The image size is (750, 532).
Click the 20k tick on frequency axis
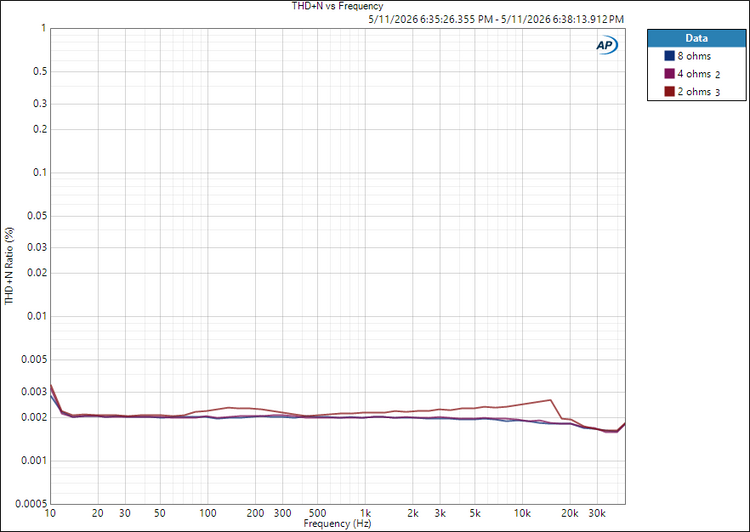pos(569,513)
